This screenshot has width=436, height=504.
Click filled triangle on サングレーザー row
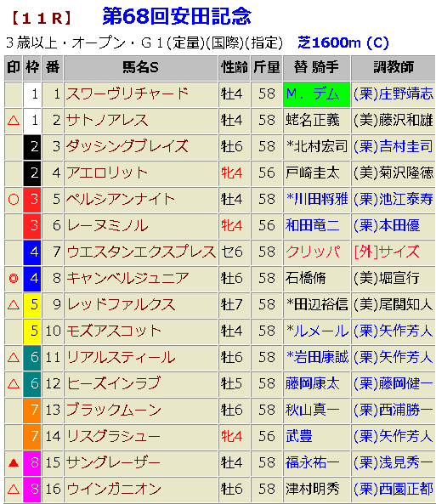14,463
